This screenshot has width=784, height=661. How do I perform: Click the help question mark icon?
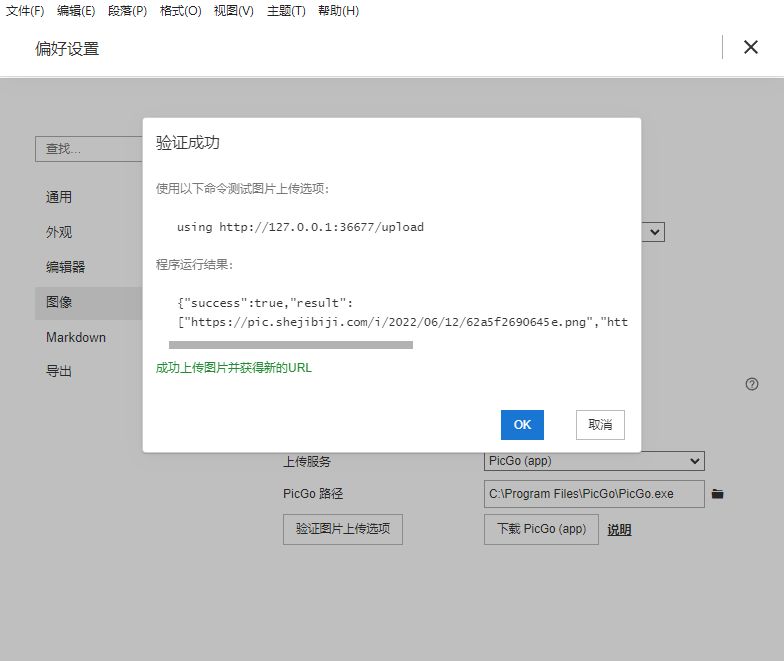coord(752,384)
